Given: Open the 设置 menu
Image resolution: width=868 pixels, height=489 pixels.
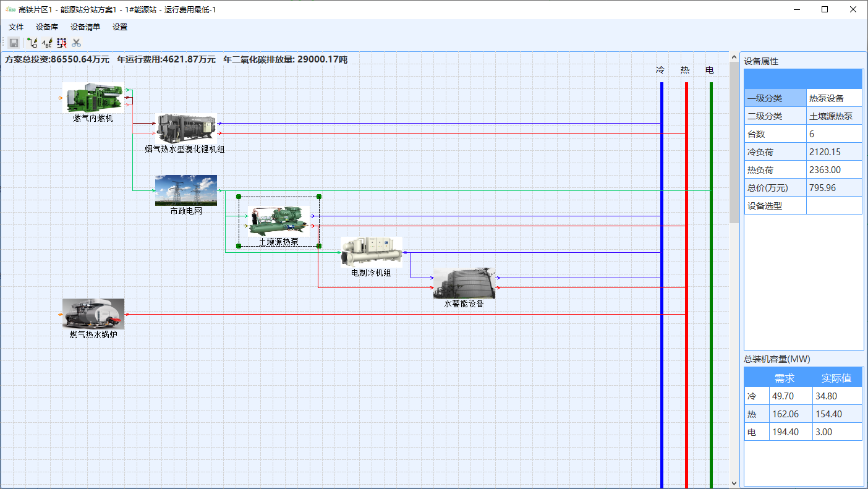Looking at the screenshot, I should 120,27.
